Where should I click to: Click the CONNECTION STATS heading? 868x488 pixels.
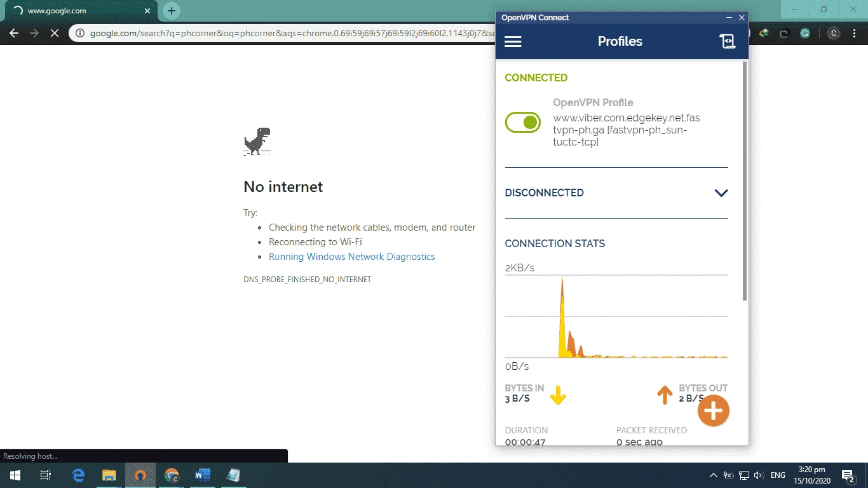(x=555, y=243)
